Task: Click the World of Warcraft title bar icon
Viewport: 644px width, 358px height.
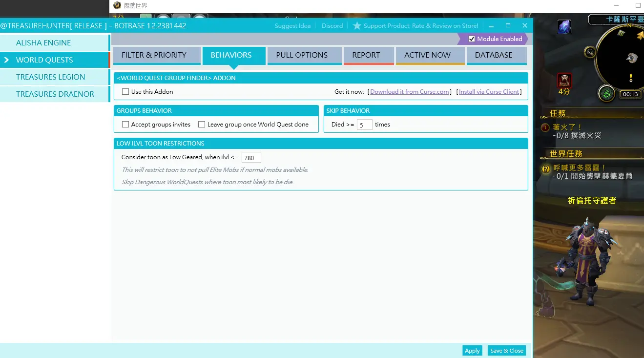Action: (x=117, y=5)
